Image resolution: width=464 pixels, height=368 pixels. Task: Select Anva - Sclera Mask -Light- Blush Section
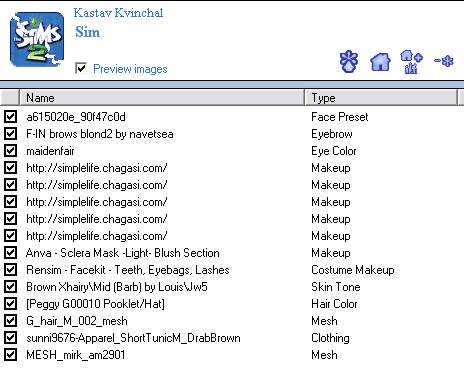(x=123, y=253)
